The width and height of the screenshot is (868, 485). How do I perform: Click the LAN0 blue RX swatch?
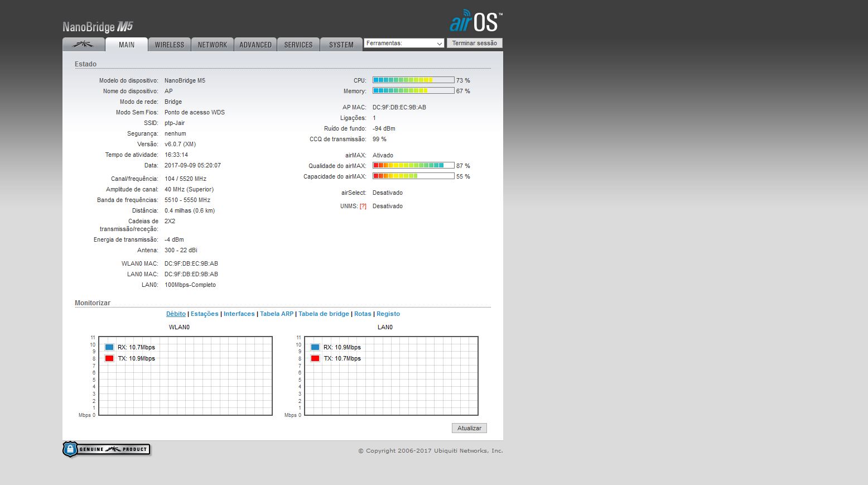[315, 347]
